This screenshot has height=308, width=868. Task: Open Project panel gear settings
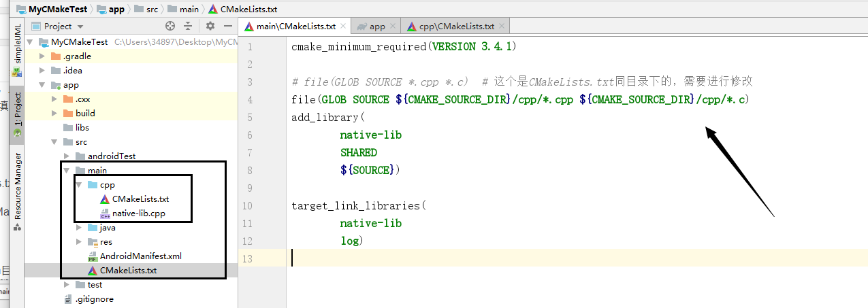pos(210,27)
